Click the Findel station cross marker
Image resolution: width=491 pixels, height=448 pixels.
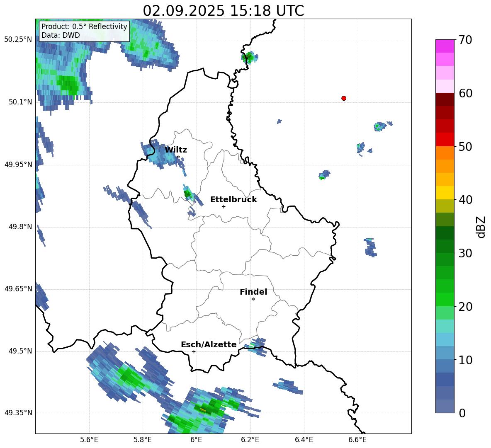pos(253,299)
